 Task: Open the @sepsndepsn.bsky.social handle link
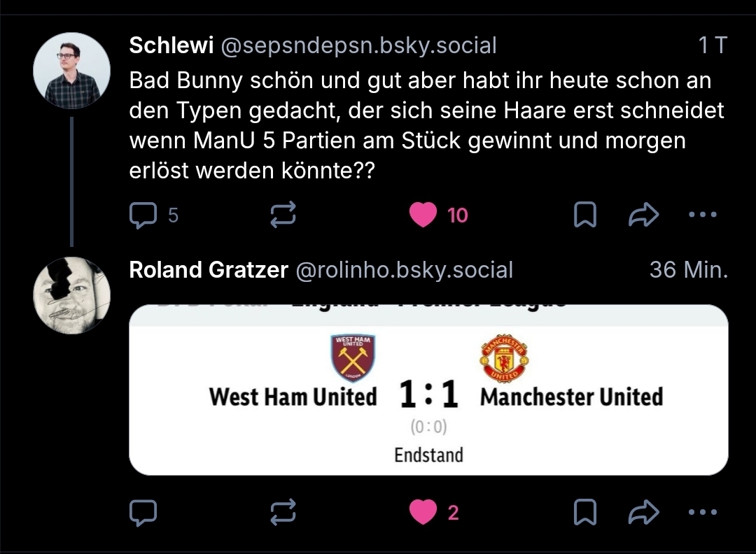coord(359,46)
